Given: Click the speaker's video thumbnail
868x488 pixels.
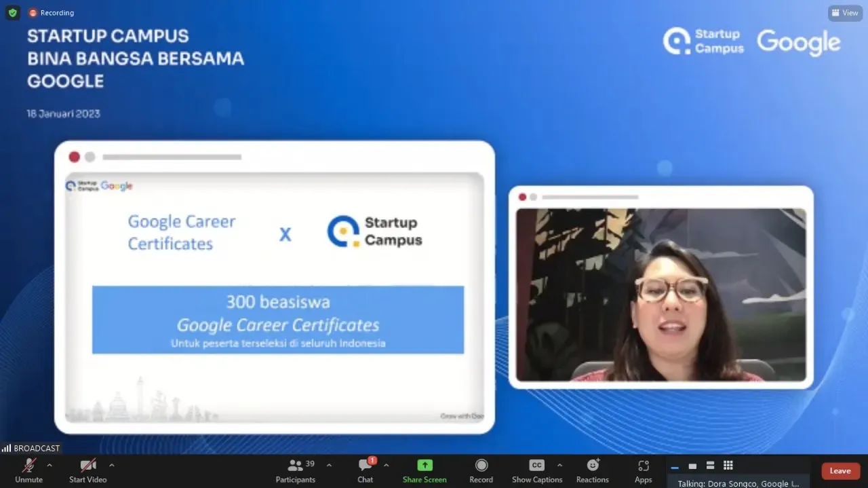Looking at the screenshot, I should point(660,295).
